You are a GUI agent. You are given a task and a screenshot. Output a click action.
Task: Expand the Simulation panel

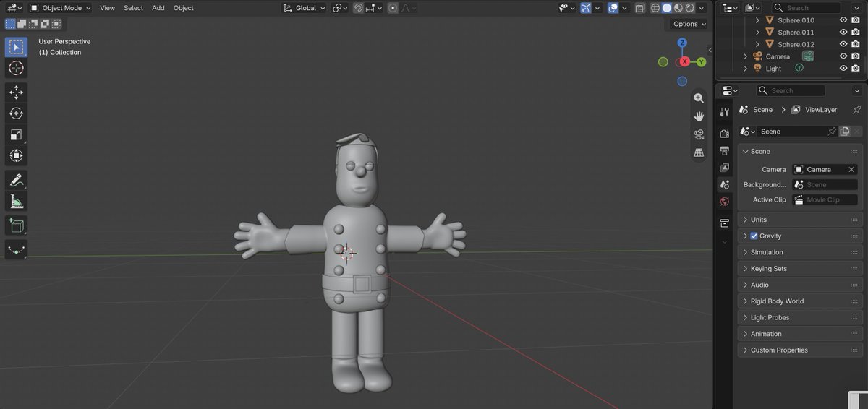click(x=801, y=252)
